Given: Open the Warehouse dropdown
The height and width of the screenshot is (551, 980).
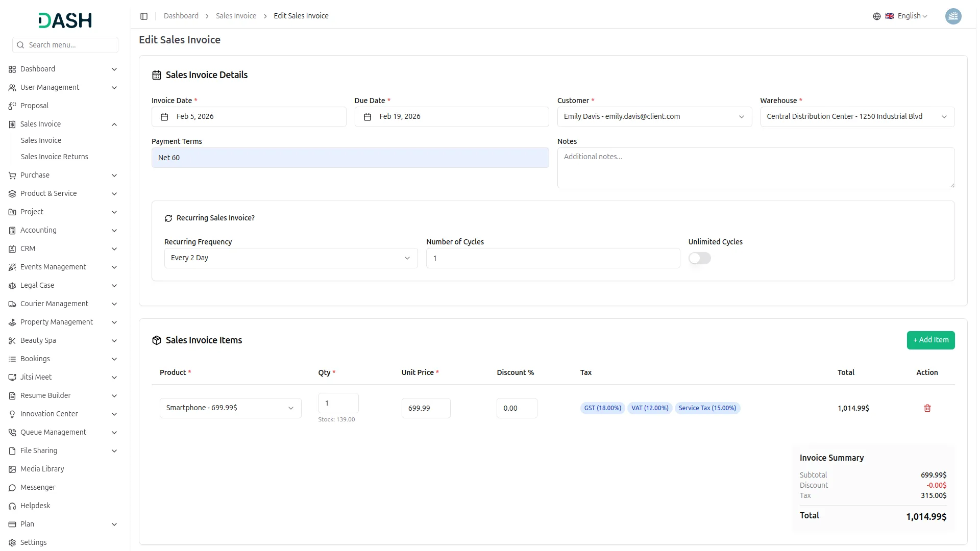Looking at the screenshot, I should click(857, 117).
